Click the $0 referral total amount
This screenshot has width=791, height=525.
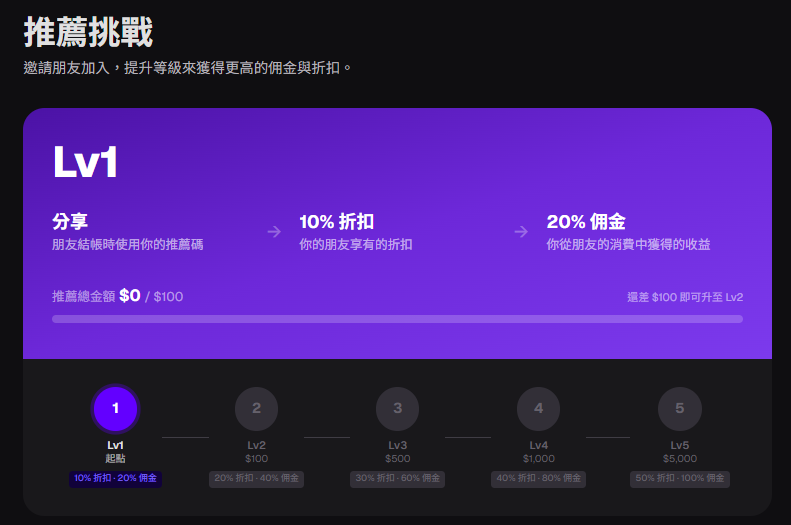pos(130,296)
